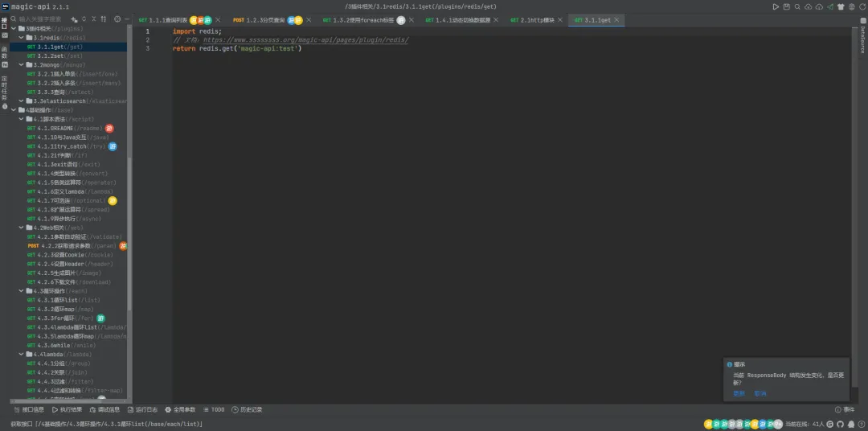Click the Cancel link in the notification popup
The width and height of the screenshot is (868, 431).
[759, 393]
